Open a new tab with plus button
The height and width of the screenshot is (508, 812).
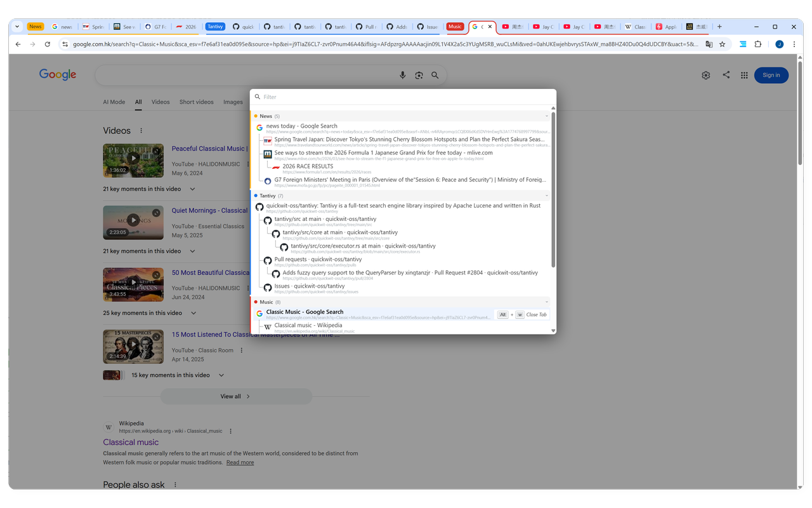tap(719, 27)
